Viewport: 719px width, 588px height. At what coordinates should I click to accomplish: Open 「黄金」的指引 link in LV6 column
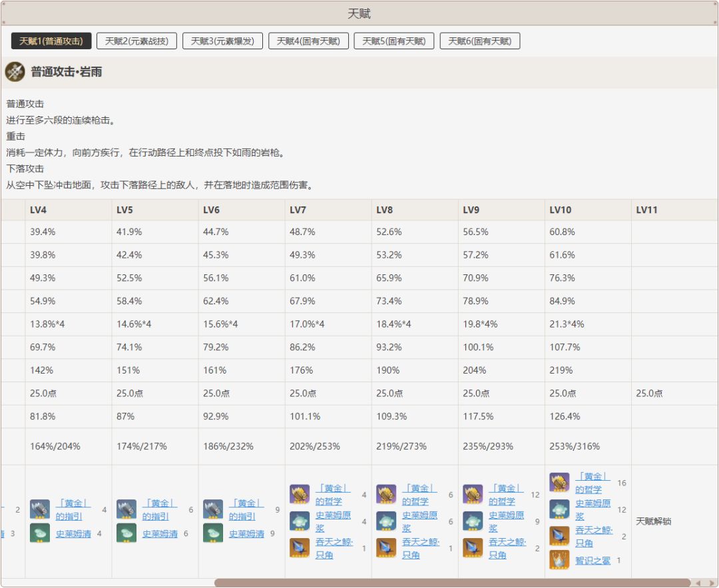coord(246,509)
